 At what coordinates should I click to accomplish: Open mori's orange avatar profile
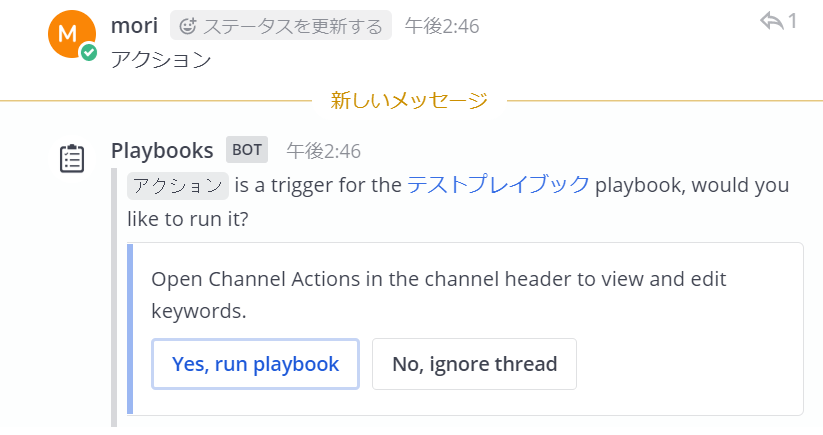tap(71, 34)
